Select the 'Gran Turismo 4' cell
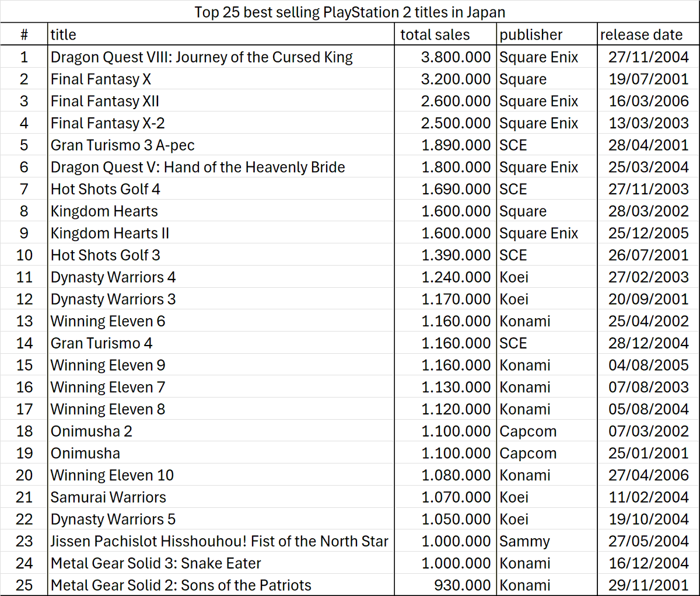The width and height of the screenshot is (700, 596). [x=221, y=343]
